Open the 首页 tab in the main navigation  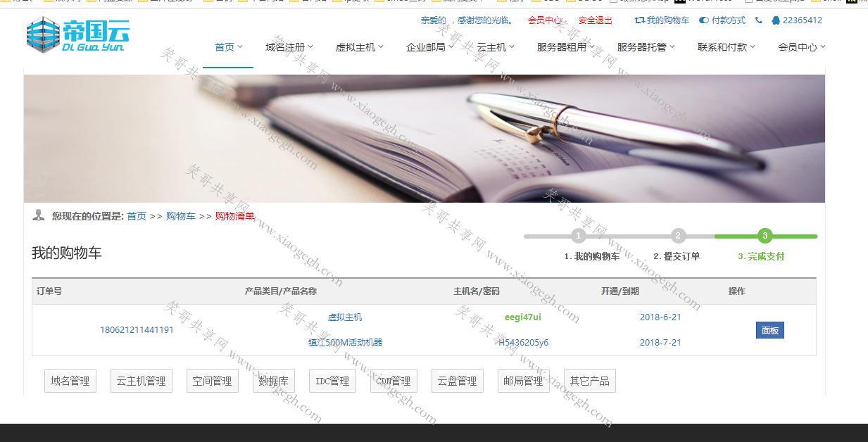point(228,47)
